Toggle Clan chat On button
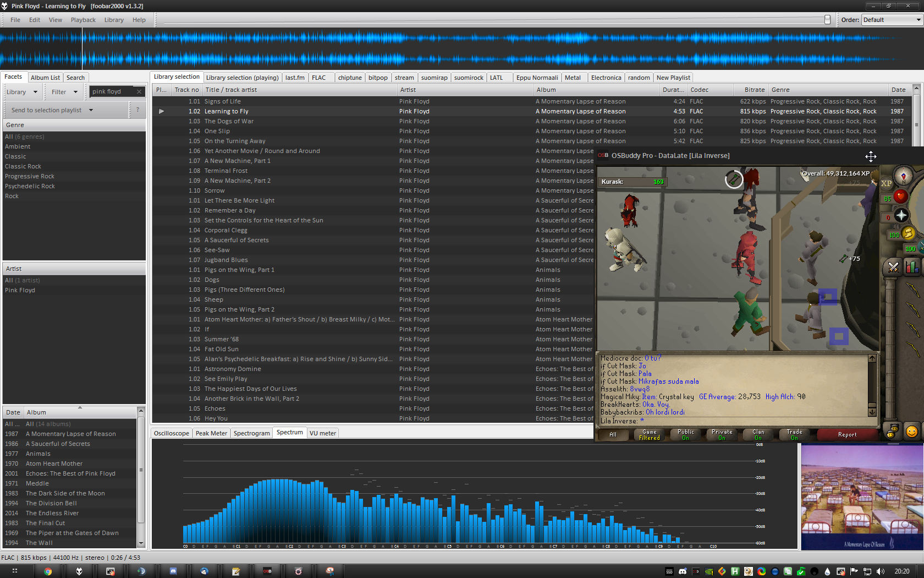The width and height of the screenshot is (924, 578). click(758, 435)
